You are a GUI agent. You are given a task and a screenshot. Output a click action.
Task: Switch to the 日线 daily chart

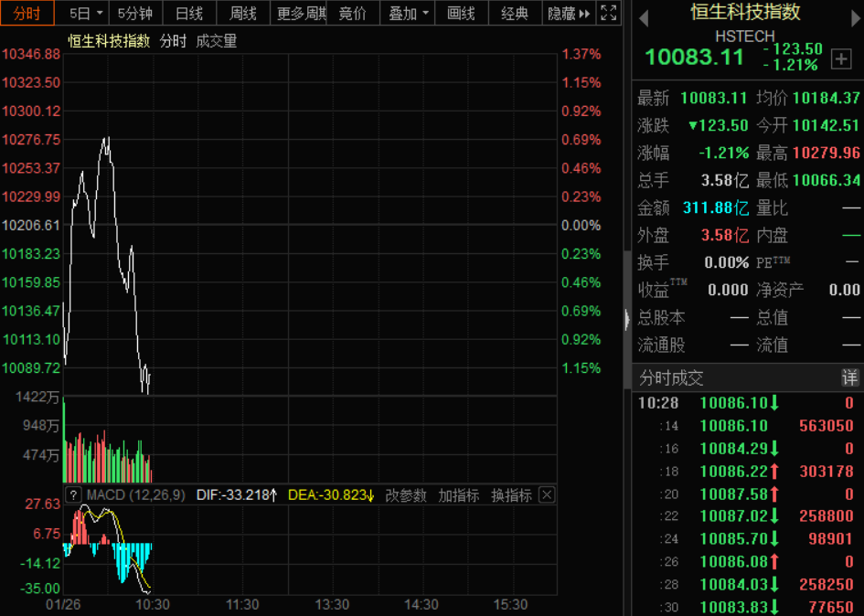point(189,13)
